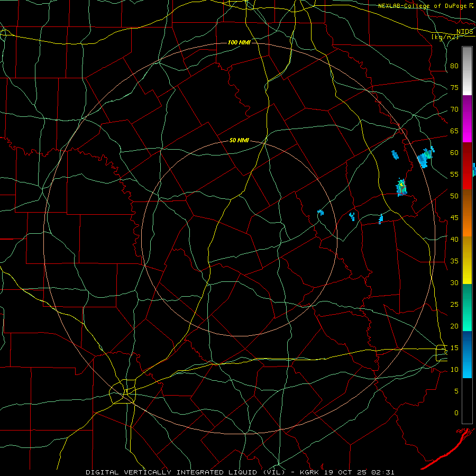
Task: Select the 100 NMI range ring label
Action: click(x=239, y=42)
